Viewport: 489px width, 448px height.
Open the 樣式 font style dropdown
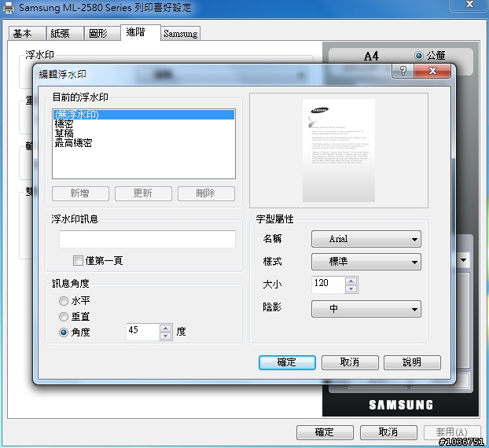366,262
